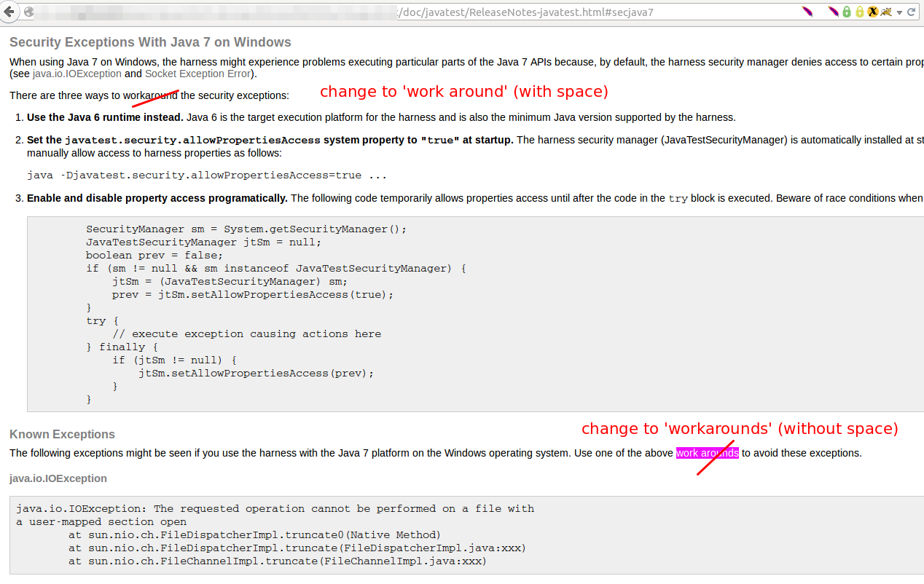Click the URL text in the address bar
Viewport: 924px width, 584px height.
click(x=525, y=12)
